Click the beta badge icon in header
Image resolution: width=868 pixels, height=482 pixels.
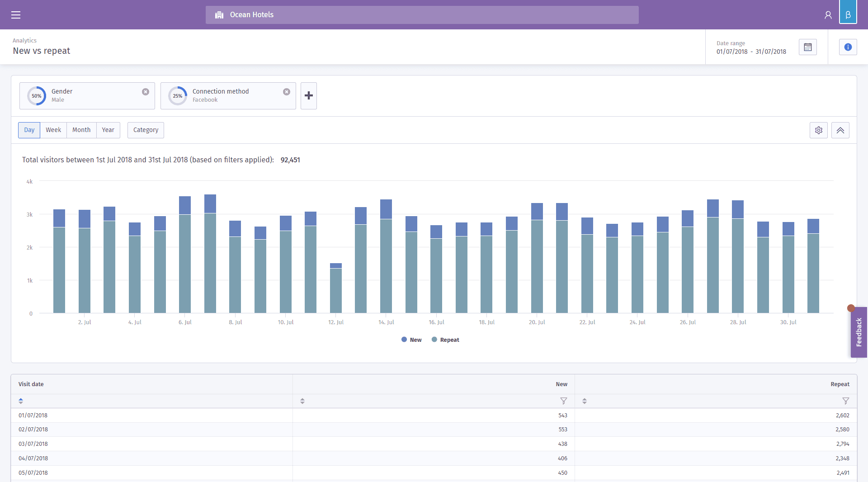pyautogui.click(x=848, y=15)
